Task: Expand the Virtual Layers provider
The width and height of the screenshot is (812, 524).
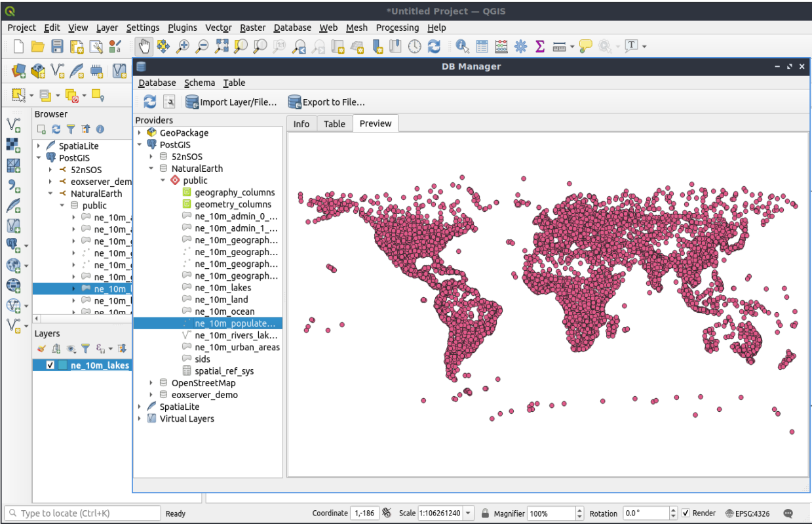Action: 140,418
